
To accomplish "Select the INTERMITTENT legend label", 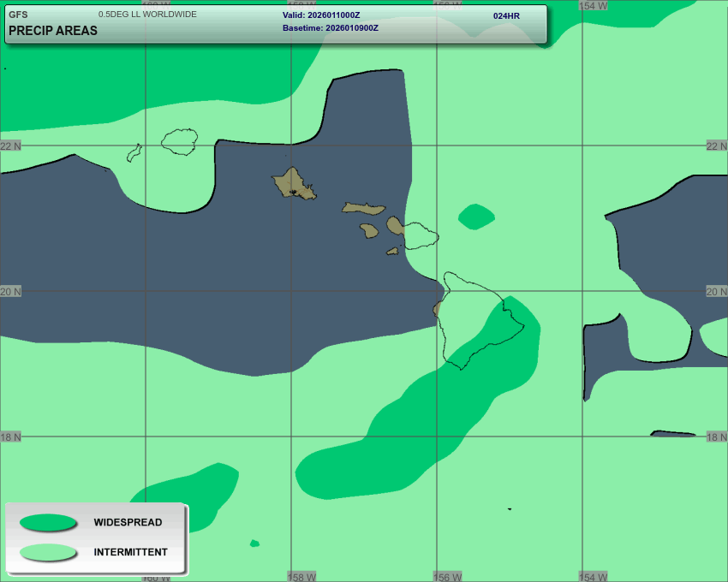I will [130, 553].
